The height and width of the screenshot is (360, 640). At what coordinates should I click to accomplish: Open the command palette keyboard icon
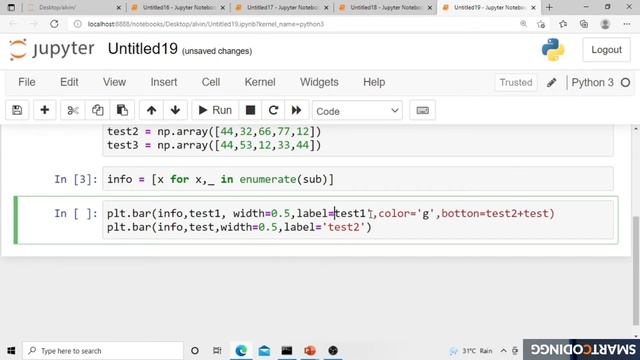pos(422,110)
